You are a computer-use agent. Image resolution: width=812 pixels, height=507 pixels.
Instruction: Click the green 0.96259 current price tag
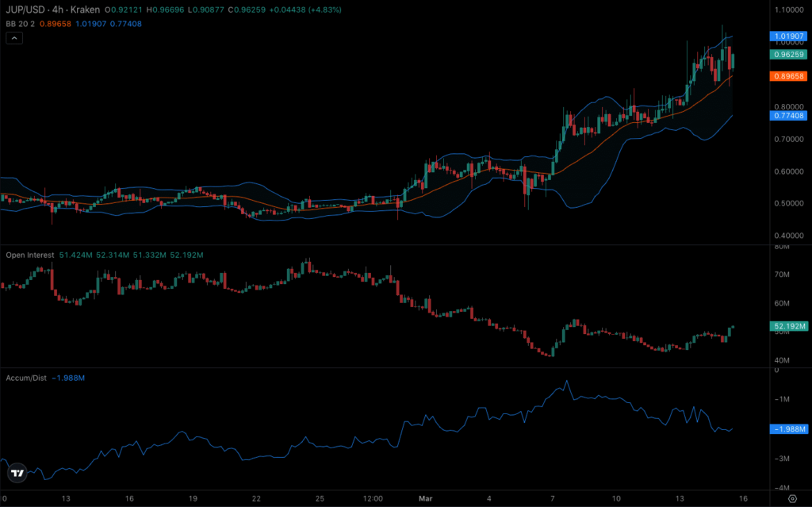pos(788,55)
